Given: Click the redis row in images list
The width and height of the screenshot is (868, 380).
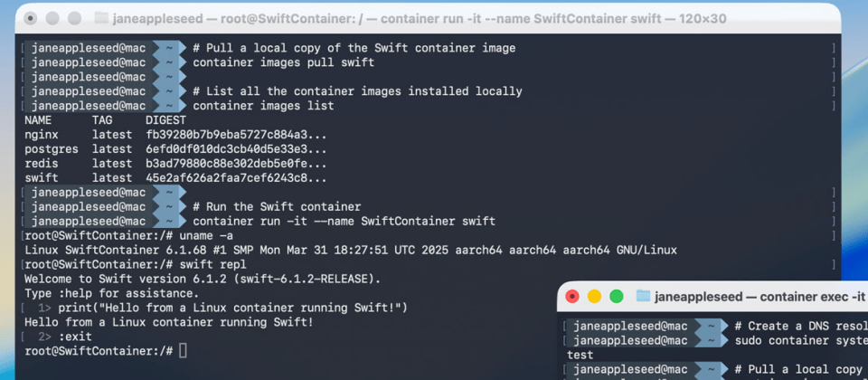Looking at the screenshot, I should pos(175,164).
